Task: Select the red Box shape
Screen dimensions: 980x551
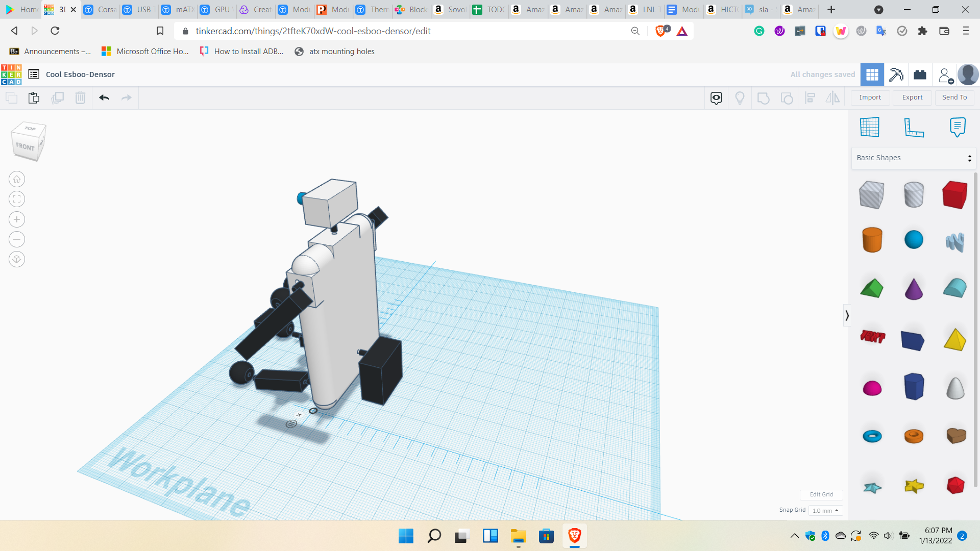Action: point(954,194)
